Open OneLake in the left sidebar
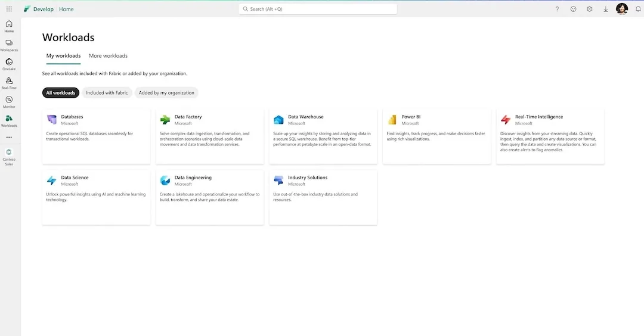The width and height of the screenshot is (644, 336). click(x=9, y=64)
